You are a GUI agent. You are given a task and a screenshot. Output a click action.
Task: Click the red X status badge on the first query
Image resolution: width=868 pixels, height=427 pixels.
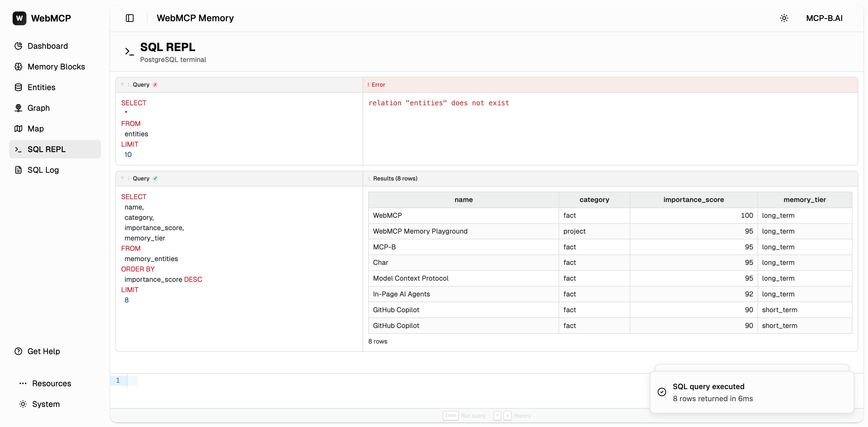tap(155, 85)
